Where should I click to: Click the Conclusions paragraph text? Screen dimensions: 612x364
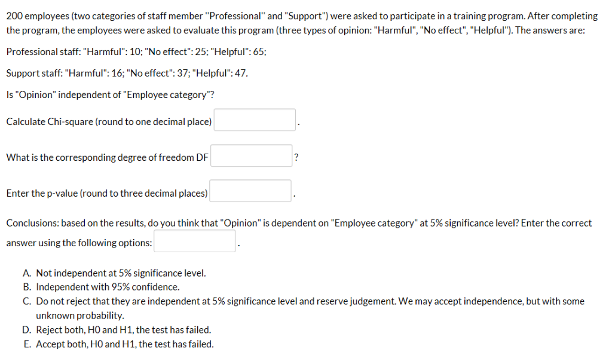pyautogui.click(x=239, y=222)
